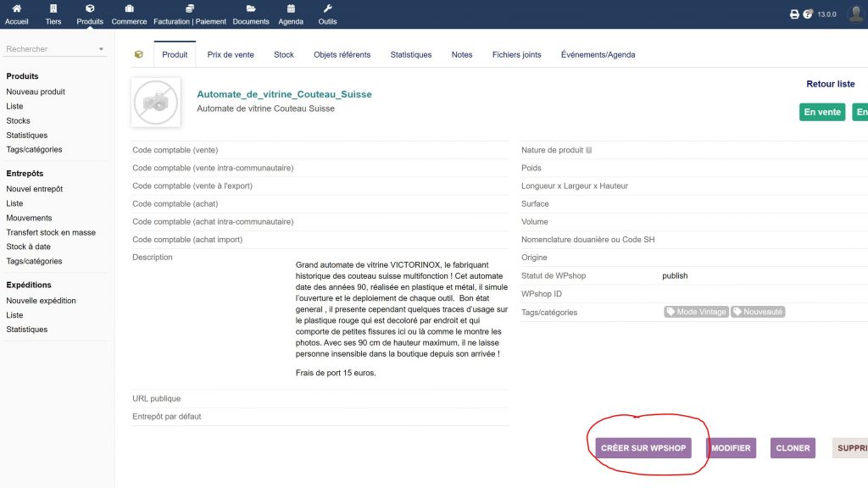
Task: Switch to the Prix de vente tab
Action: 231,53
